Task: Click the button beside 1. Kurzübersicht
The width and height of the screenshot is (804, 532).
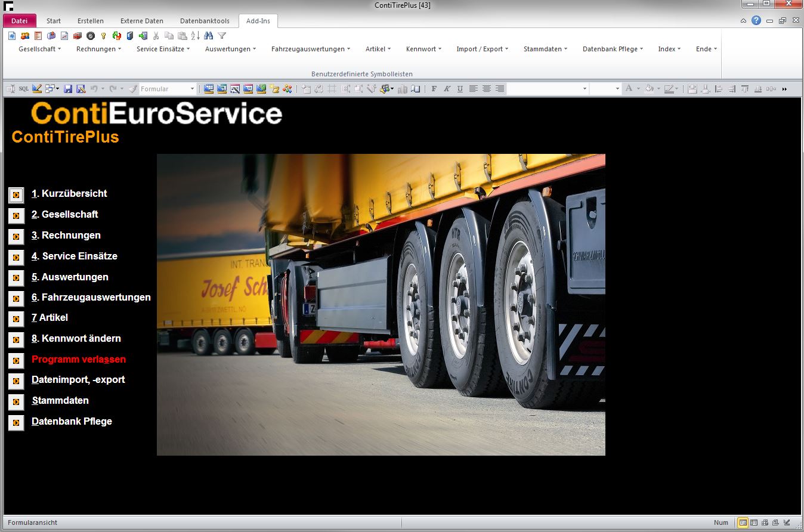Action: tap(16, 194)
